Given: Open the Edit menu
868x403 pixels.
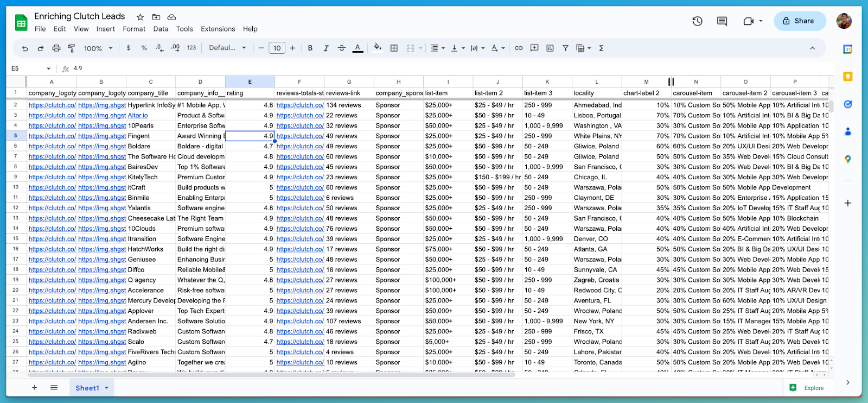Looking at the screenshot, I should 60,29.
